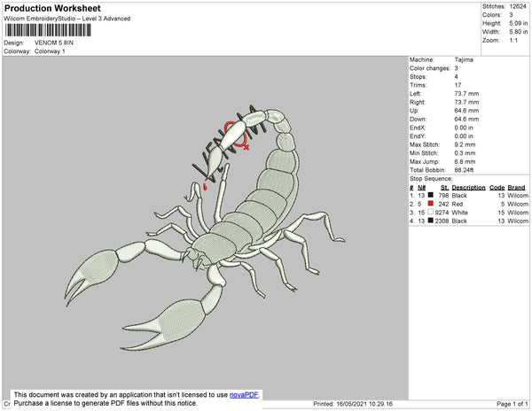Viewport: 532px width, 411px height.
Task: Click the 'Production Worksheet' heading
Action: 52,9
